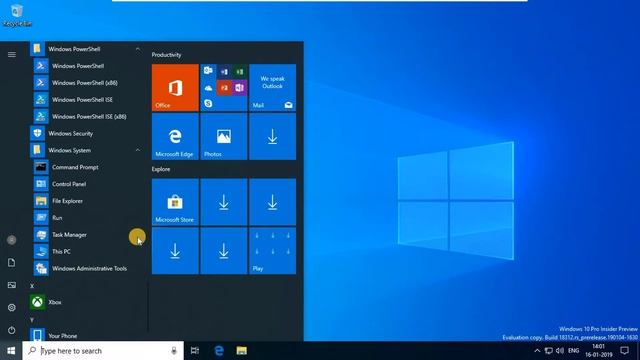Click the network icon in system tray

(x=549, y=351)
